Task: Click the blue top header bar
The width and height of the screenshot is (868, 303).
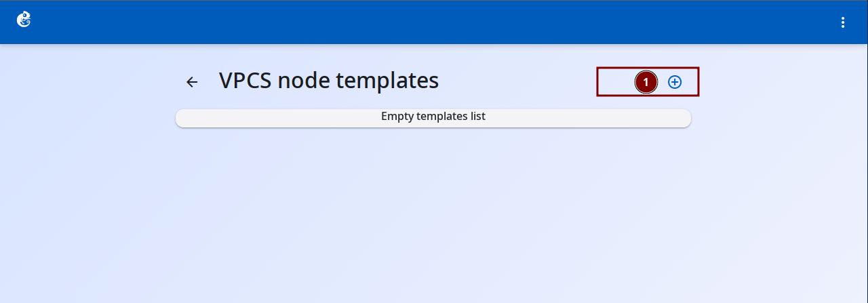Action: [x=434, y=22]
